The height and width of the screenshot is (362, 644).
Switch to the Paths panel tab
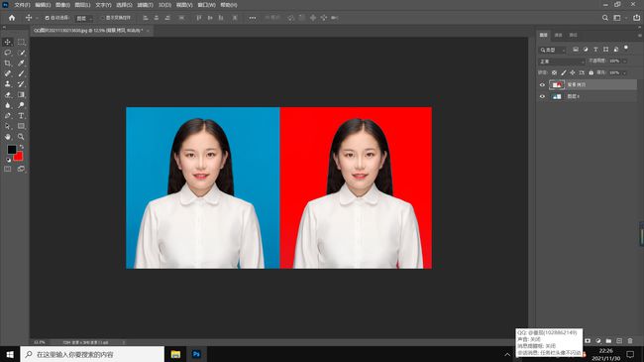tap(574, 36)
